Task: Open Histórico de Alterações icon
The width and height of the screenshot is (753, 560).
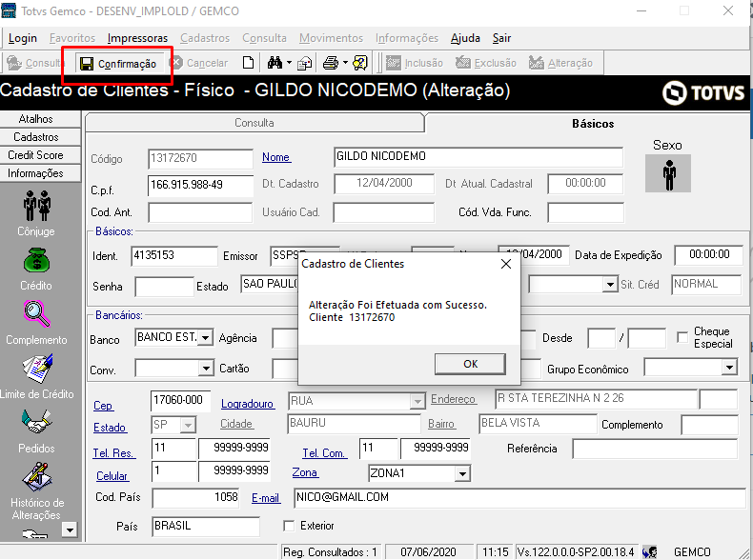Action: click(37, 477)
